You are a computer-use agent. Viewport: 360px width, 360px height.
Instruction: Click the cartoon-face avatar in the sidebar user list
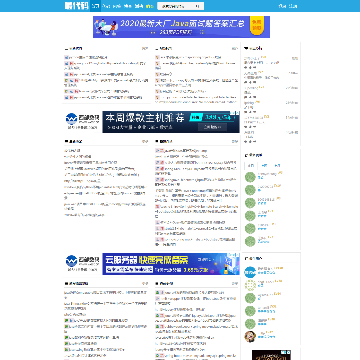(250, 336)
